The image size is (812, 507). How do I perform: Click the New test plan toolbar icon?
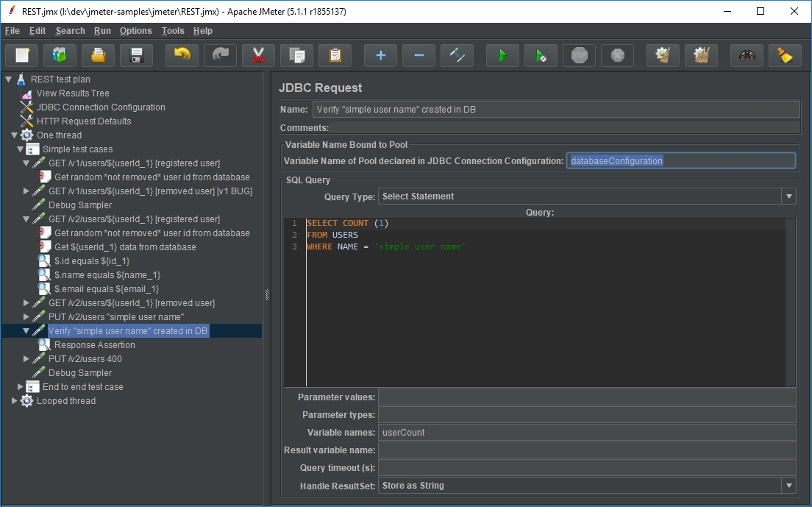point(22,55)
